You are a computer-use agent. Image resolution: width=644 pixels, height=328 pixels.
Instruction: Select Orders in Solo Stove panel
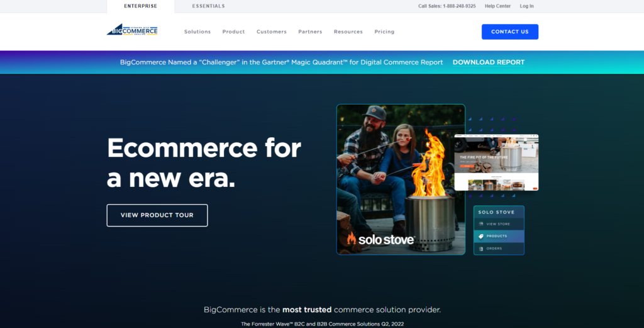[499, 249]
